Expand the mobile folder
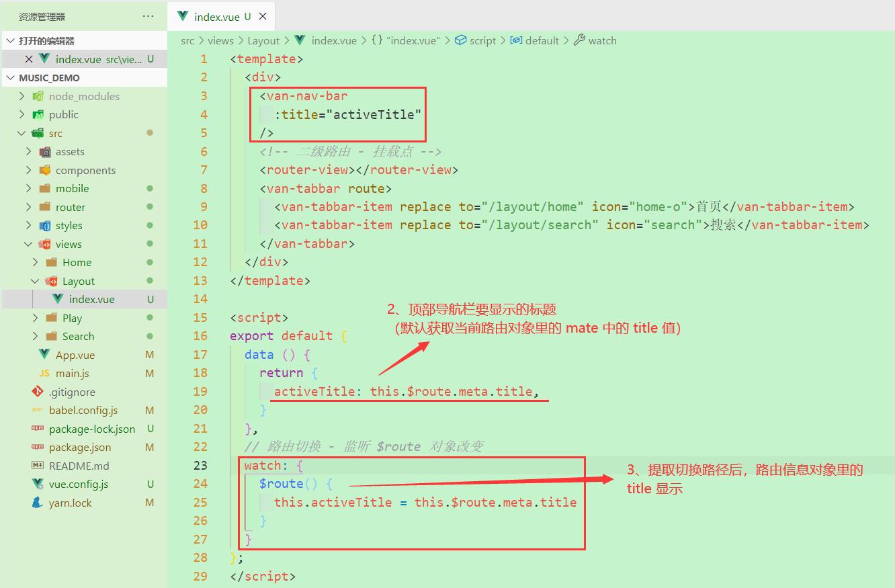Image resolution: width=895 pixels, height=588 pixels. click(x=28, y=189)
